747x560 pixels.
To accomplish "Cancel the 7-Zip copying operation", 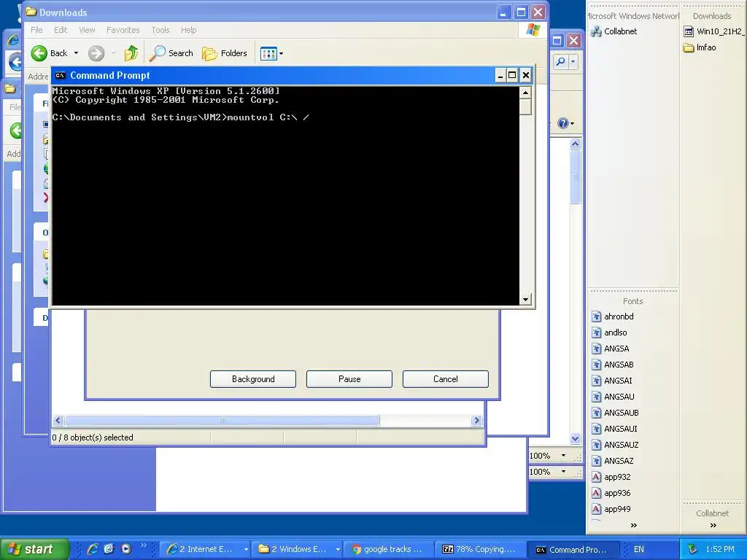I will [x=446, y=379].
